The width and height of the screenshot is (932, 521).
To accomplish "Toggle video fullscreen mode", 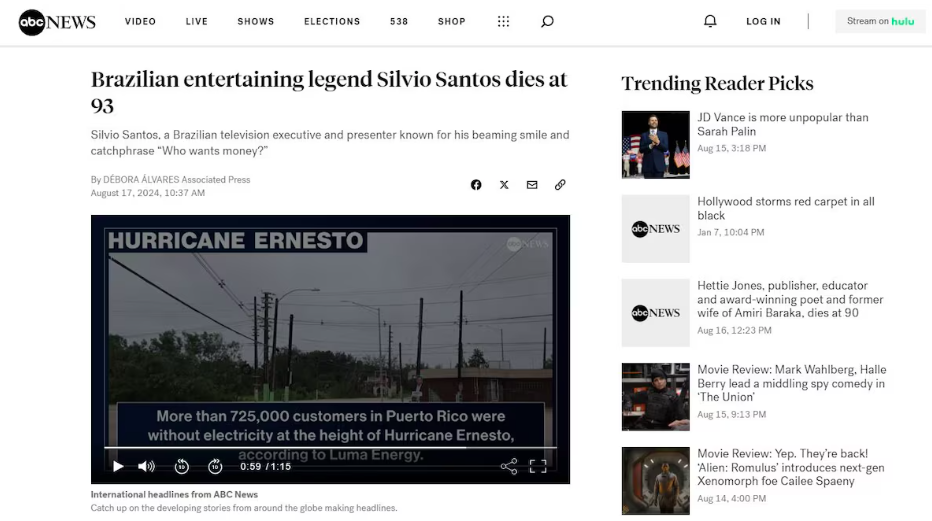I will 538,466.
